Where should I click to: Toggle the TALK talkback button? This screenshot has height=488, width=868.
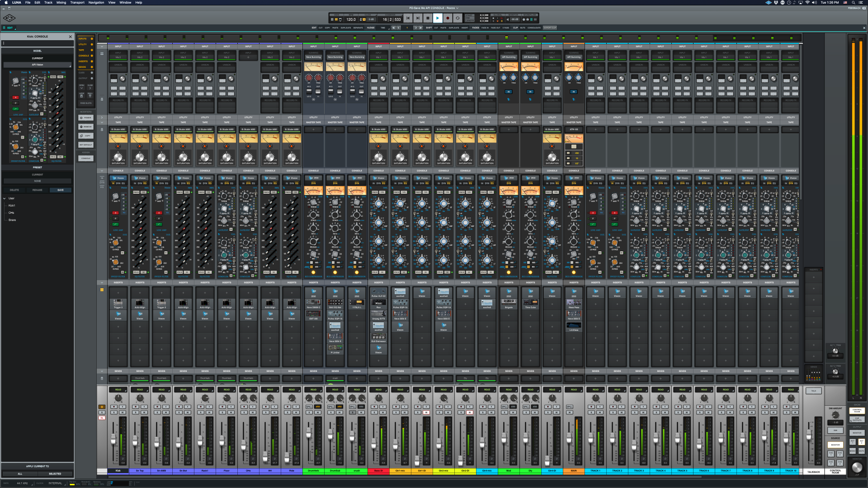tap(813, 390)
